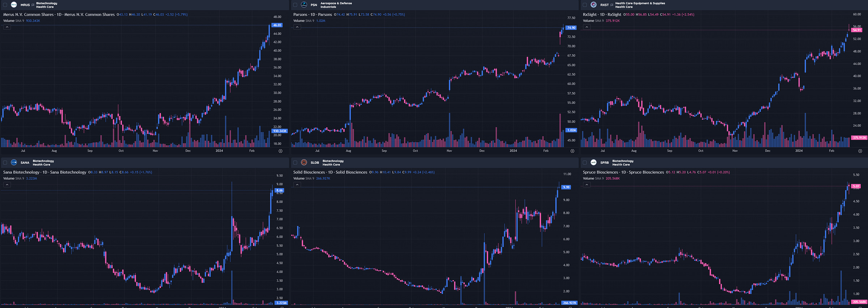This screenshot has width=868, height=308.
Task: Flag the MRUS symbol
Action: tap(33, 5)
